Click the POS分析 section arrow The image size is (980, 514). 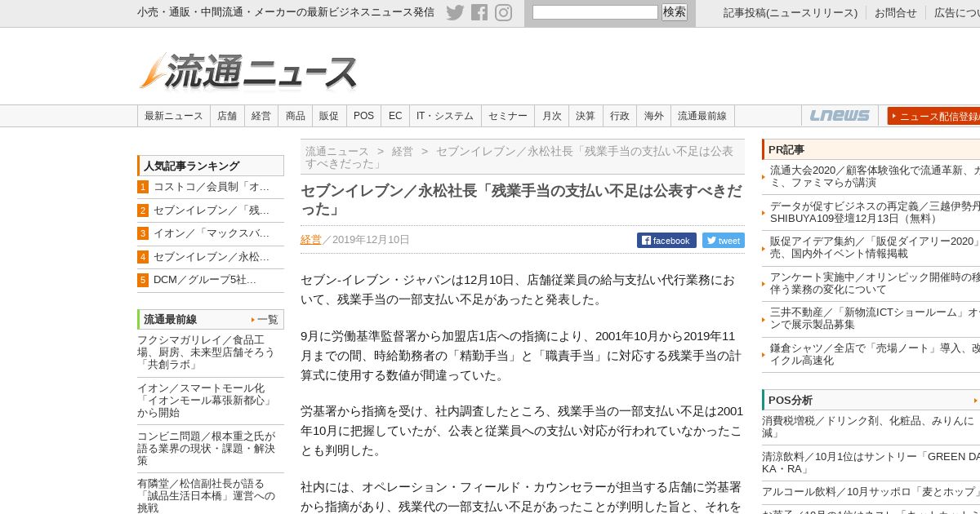point(975,401)
